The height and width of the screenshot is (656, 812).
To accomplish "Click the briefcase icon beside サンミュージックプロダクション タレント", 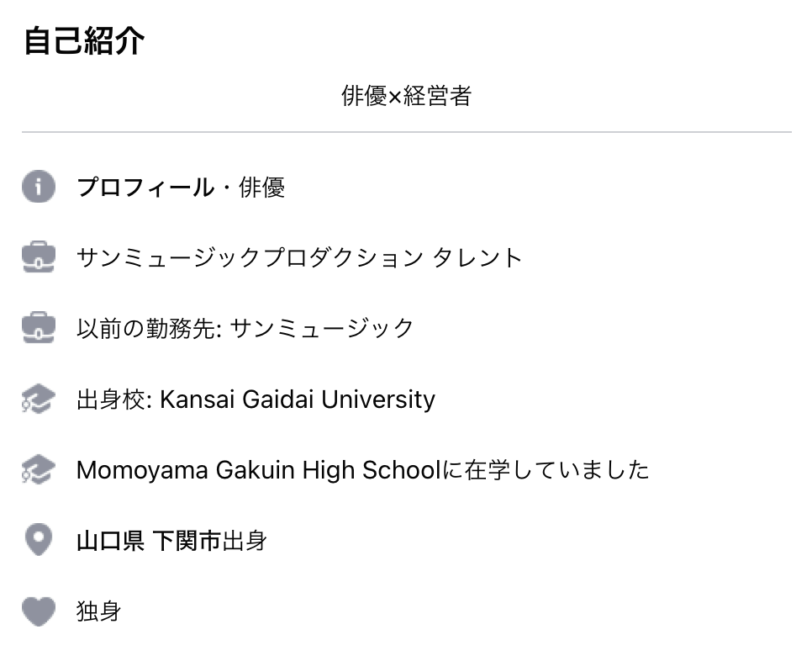I will [39, 257].
